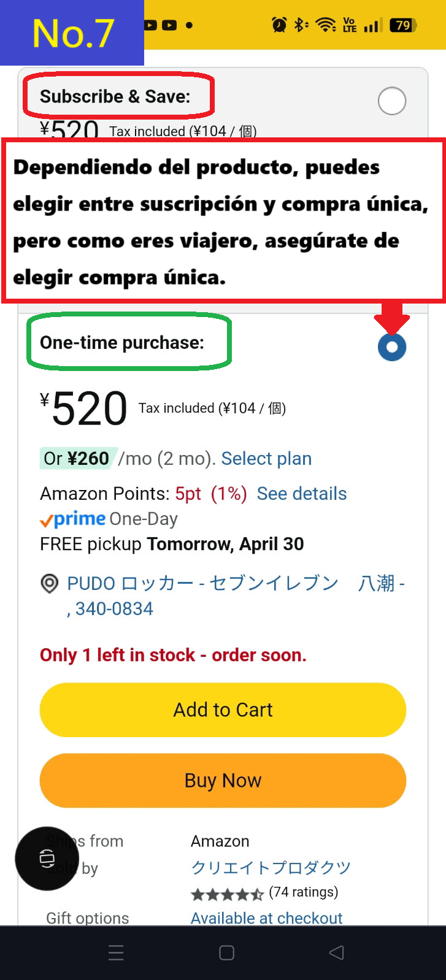
Task: Select the One-time purchase radio button
Action: coord(392,347)
